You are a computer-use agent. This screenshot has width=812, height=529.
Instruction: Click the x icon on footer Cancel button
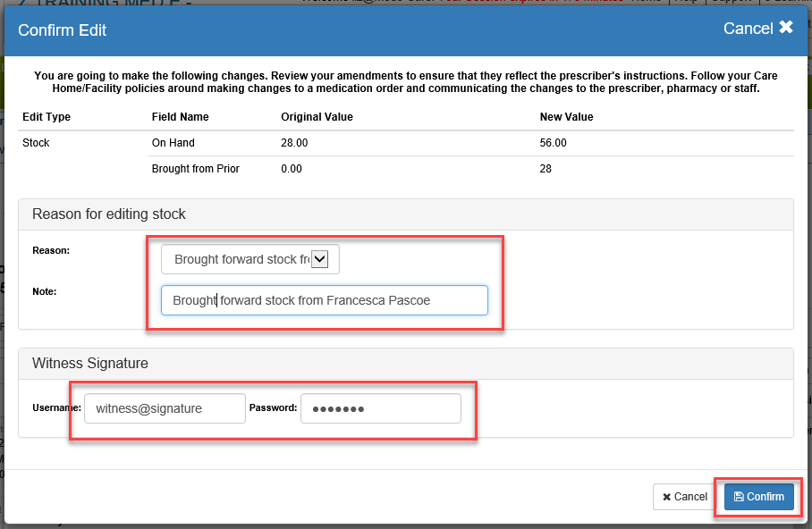[667, 497]
